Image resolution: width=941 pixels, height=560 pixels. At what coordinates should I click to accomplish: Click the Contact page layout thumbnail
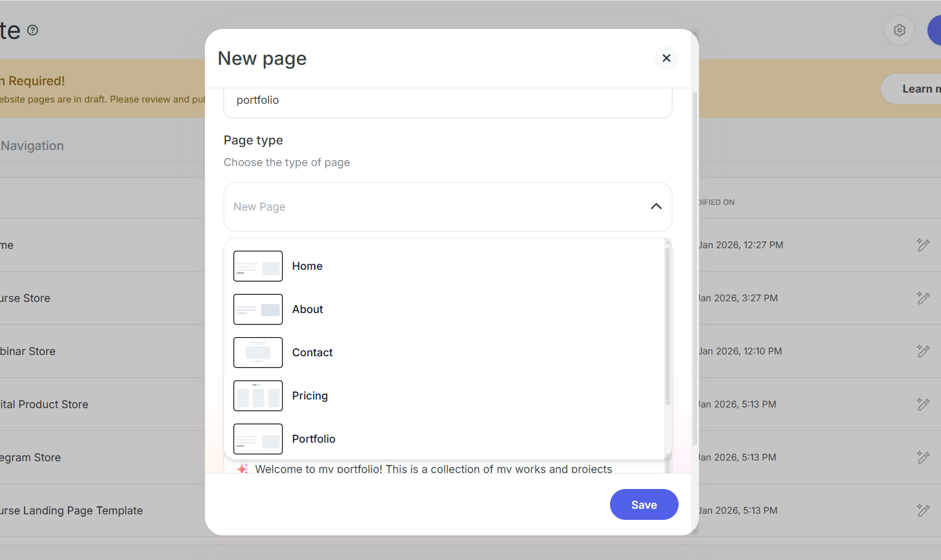[258, 353]
